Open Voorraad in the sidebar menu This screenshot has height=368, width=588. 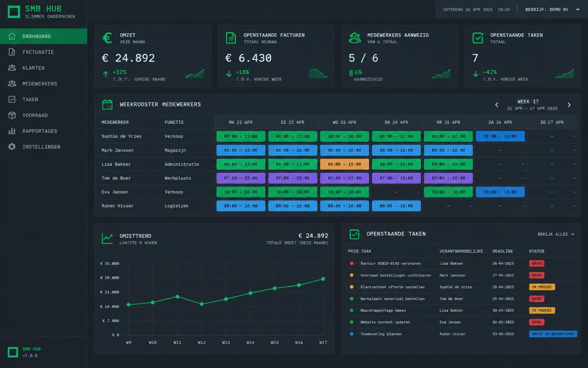44,115
